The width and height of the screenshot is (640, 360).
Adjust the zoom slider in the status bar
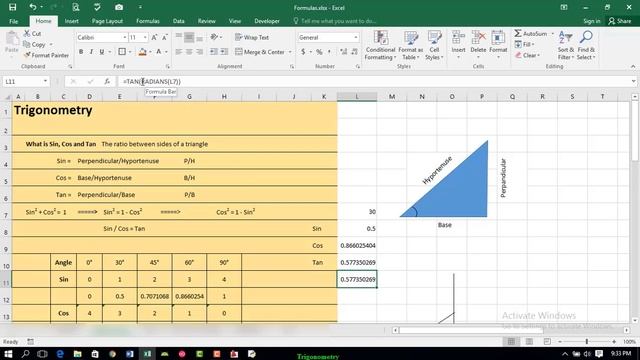(x=587, y=342)
